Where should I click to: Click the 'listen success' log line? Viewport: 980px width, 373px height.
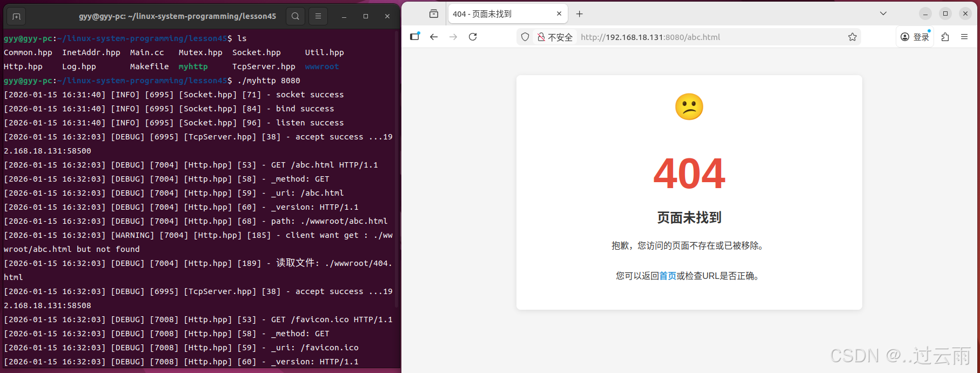click(174, 123)
